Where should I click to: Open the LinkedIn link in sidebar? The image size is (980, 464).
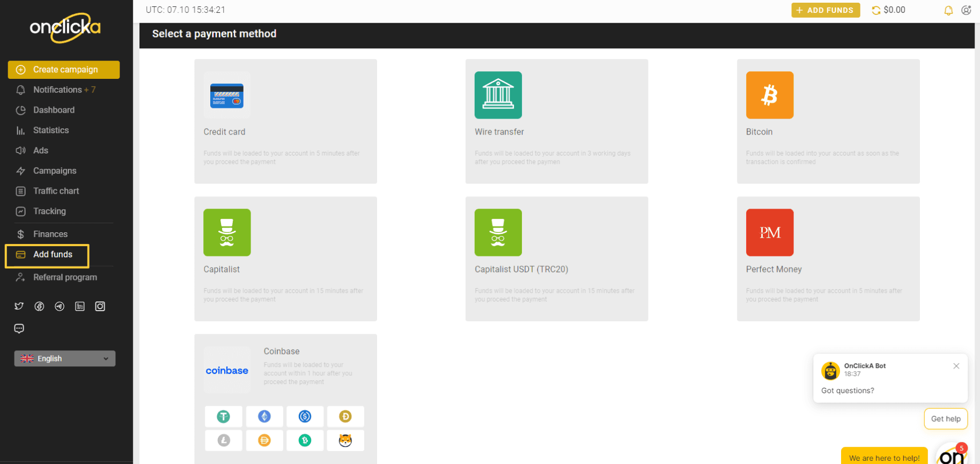(80, 306)
